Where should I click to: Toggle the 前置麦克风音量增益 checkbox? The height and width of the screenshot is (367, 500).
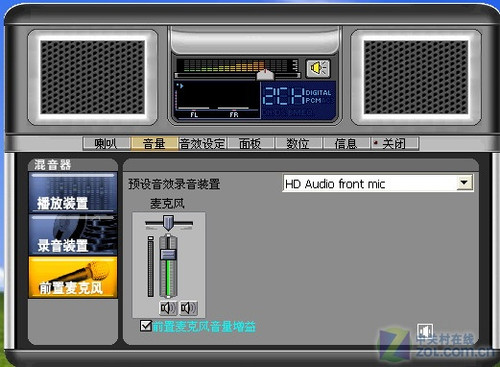click(146, 326)
